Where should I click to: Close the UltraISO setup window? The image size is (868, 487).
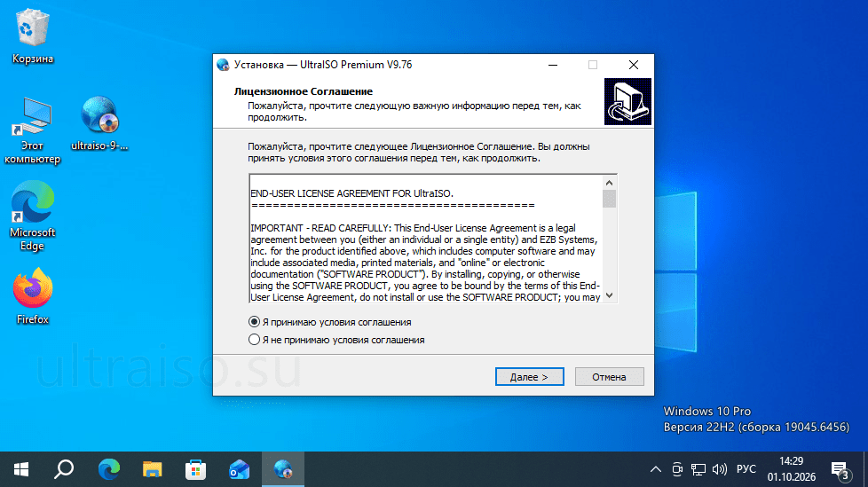(x=634, y=65)
